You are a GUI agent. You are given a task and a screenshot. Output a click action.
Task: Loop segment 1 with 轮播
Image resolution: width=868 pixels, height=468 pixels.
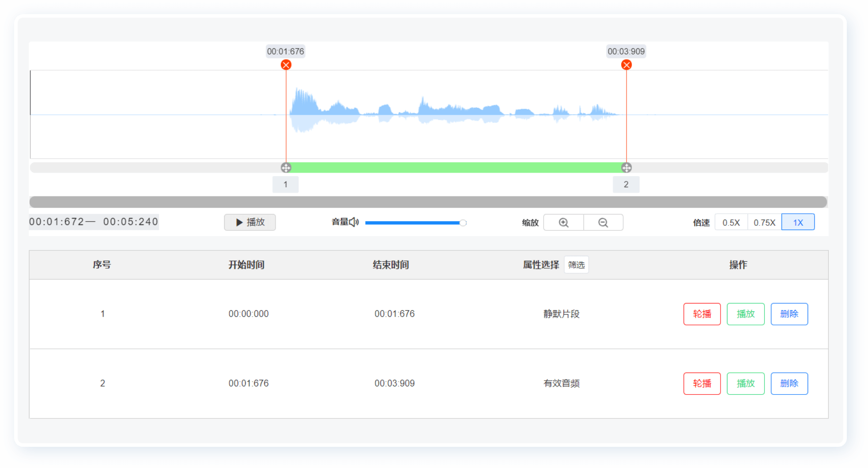(x=702, y=314)
